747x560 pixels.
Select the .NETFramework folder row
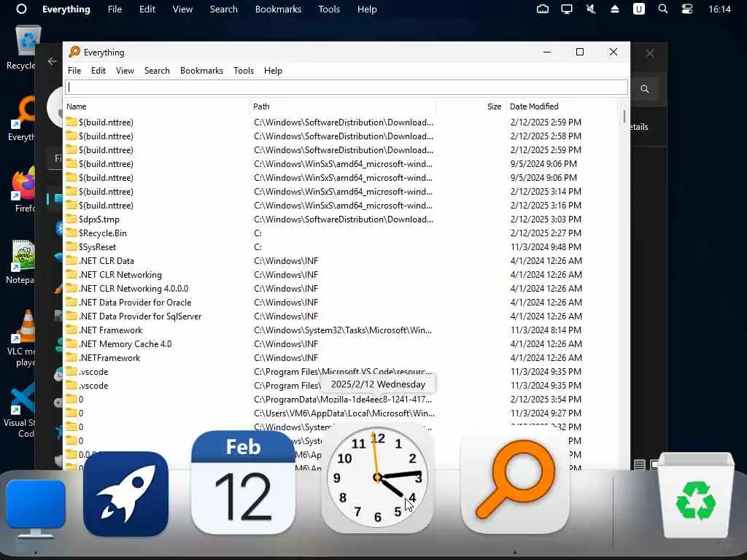(340, 357)
